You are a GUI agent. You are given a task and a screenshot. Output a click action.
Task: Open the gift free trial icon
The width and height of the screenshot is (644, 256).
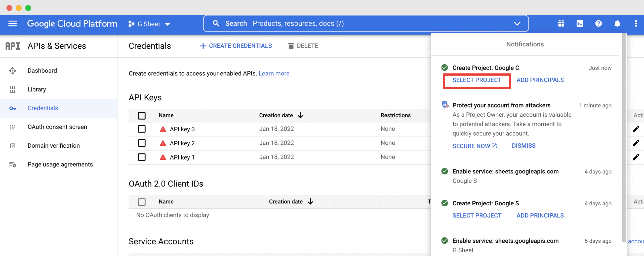tap(561, 24)
